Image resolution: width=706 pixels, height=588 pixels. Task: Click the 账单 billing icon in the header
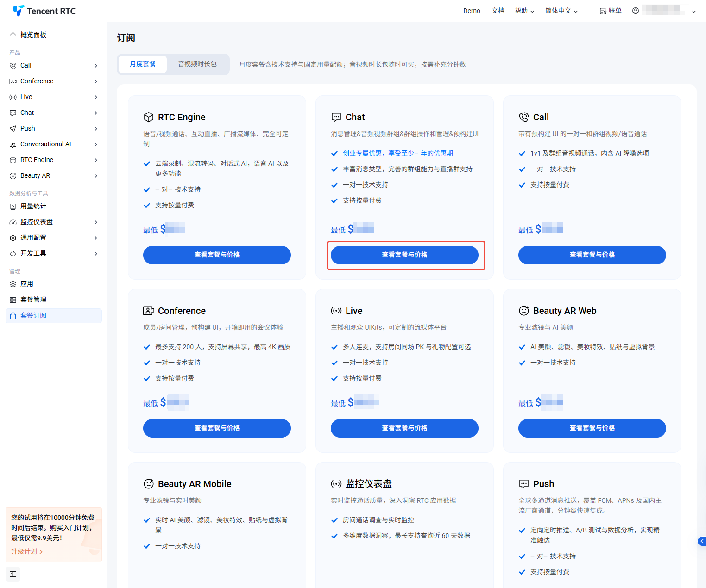pyautogui.click(x=603, y=11)
